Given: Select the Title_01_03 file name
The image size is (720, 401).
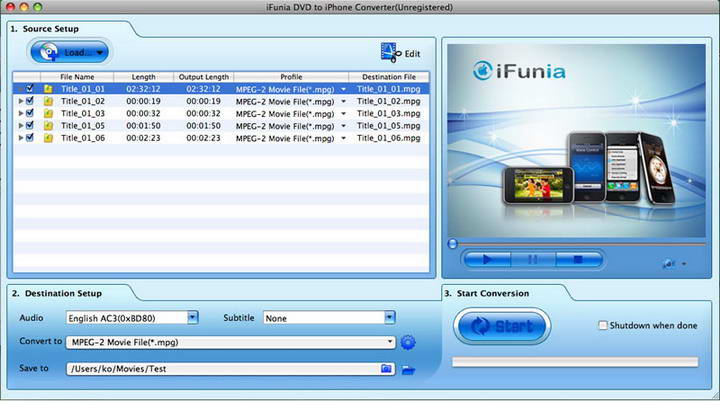Looking at the screenshot, I should point(83,113).
